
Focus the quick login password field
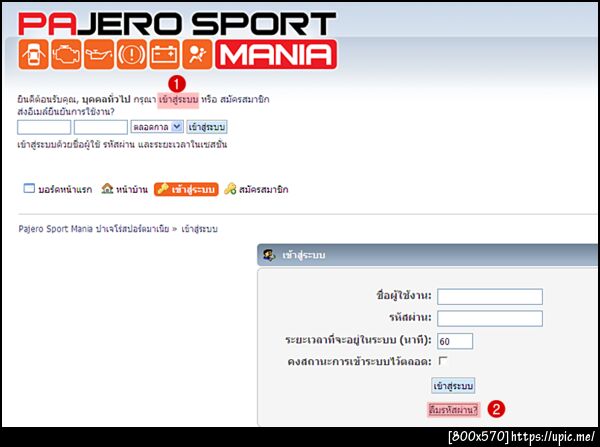click(x=101, y=127)
